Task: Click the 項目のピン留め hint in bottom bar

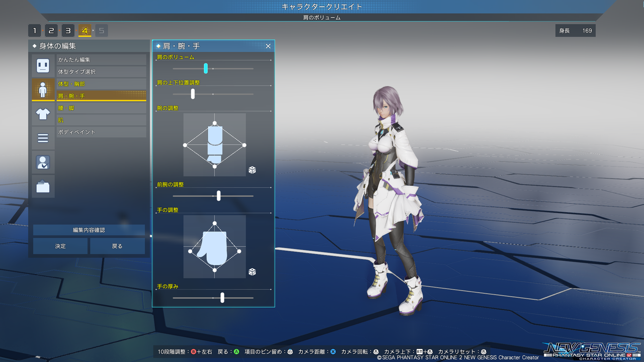Action: click(269, 351)
